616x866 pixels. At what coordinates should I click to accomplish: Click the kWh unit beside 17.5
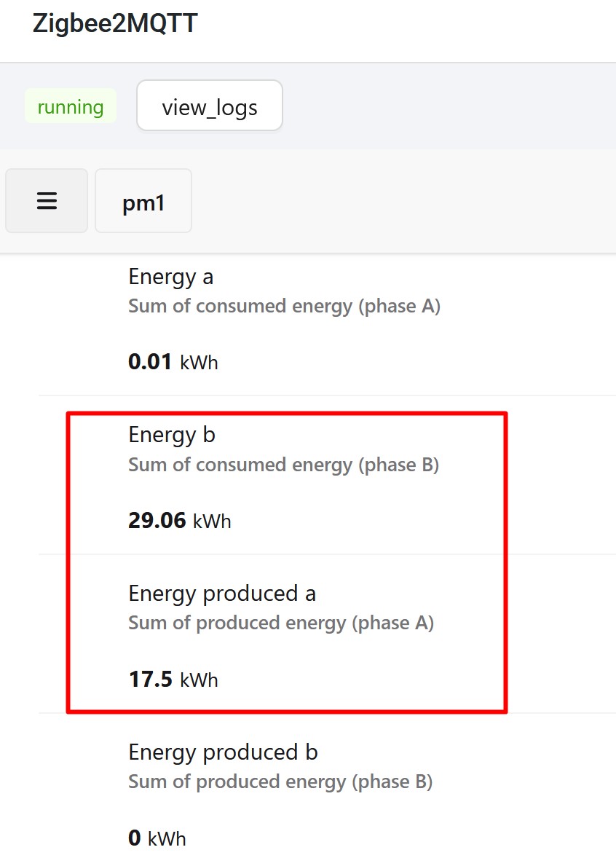[199, 680]
